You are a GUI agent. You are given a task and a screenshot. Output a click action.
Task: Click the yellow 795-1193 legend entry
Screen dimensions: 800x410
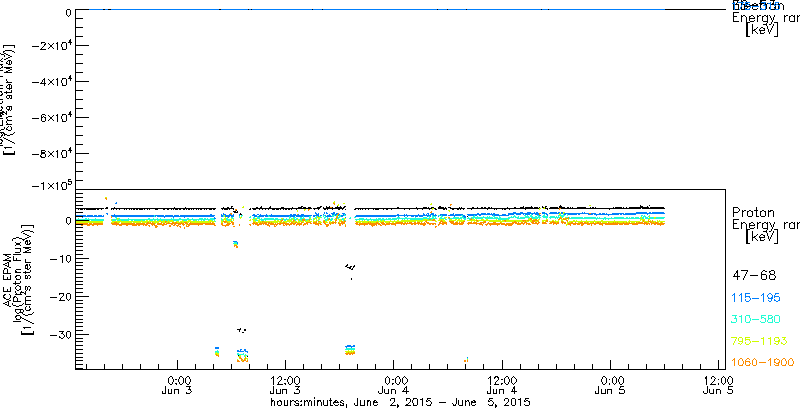coord(759,341)
